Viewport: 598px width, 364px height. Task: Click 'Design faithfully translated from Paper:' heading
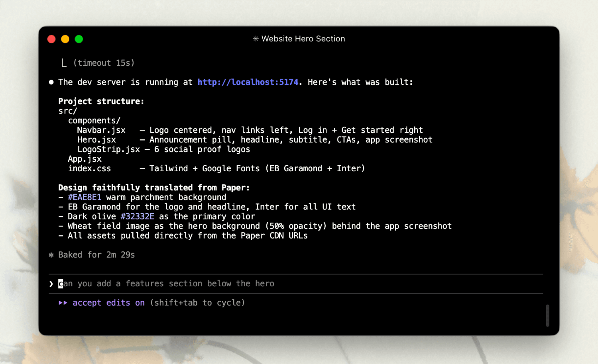coord(154,188)
